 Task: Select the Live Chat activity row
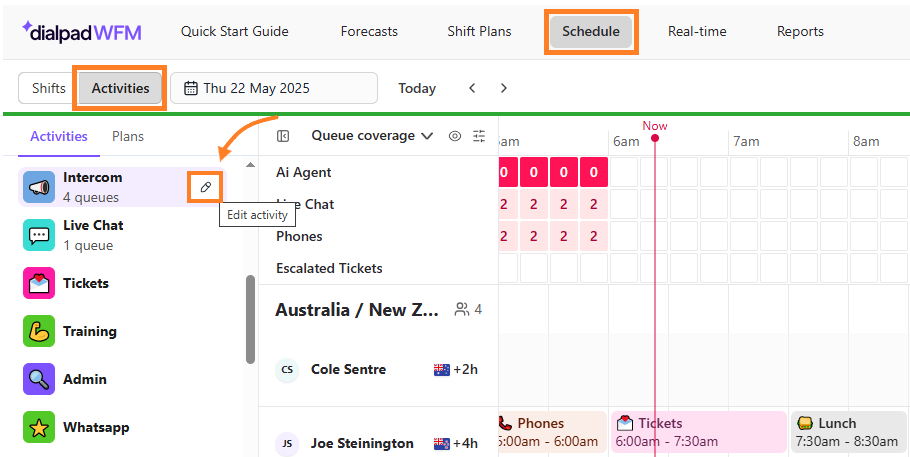click(122, 235)
